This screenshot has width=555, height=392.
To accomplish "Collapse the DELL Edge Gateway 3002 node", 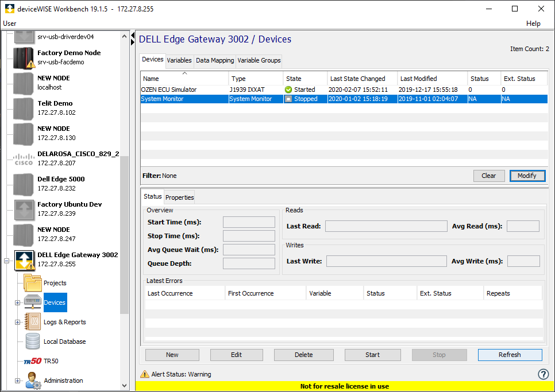I will 6,261.
